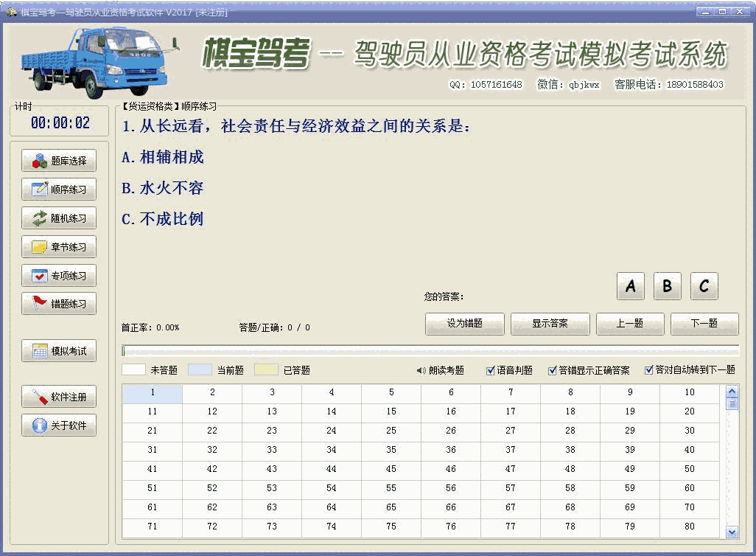Open the 软件注册 registration window
This screenshot has height=556, width=756.
coord(58,396)
